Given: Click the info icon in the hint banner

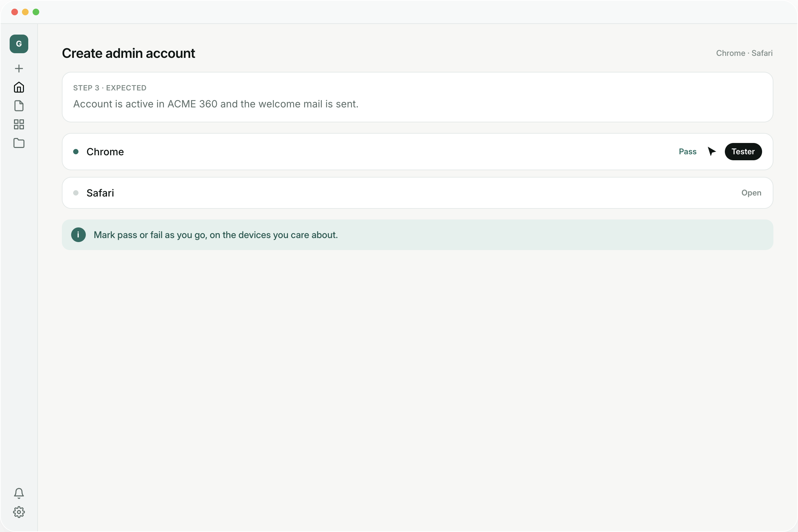Looking at the screenshot, I should pos(78,235).
